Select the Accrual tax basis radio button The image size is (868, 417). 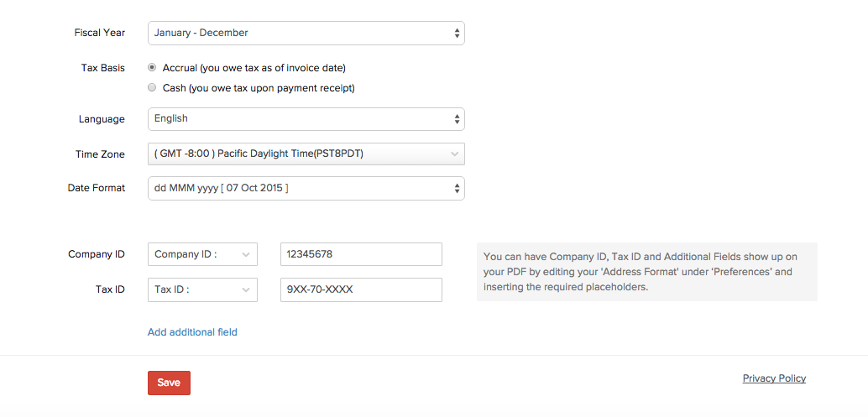(x=152, y=67)
